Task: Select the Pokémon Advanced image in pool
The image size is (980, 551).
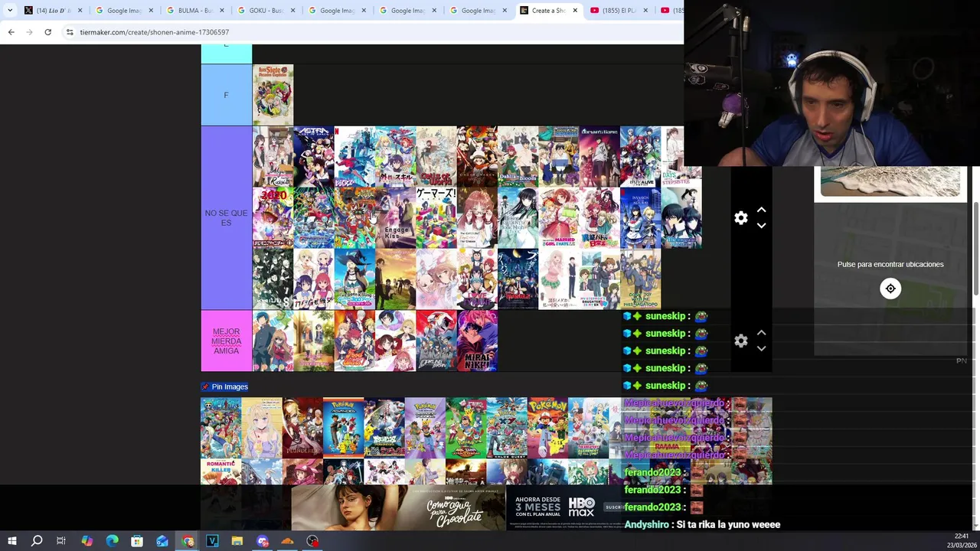Action: [x=343, y=428]
